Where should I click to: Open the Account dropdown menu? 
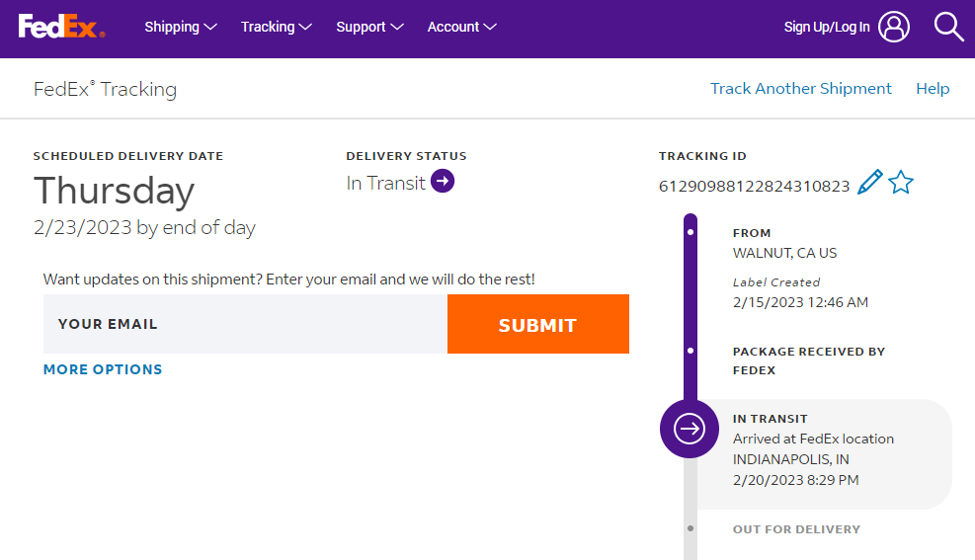[461, 27]
